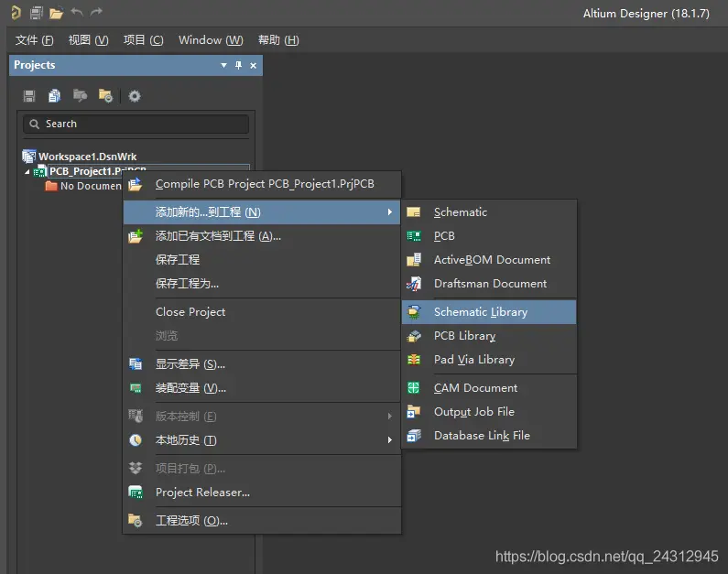Click the Pad Via Library icon
Screen dimensions: 728x574
point(414,360)
